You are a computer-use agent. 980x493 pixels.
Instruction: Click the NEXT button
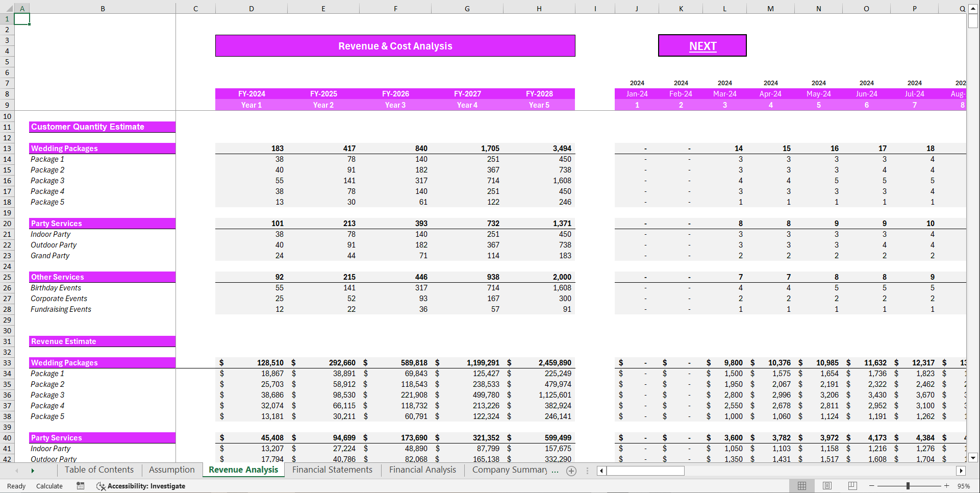[x=702, y=45]
